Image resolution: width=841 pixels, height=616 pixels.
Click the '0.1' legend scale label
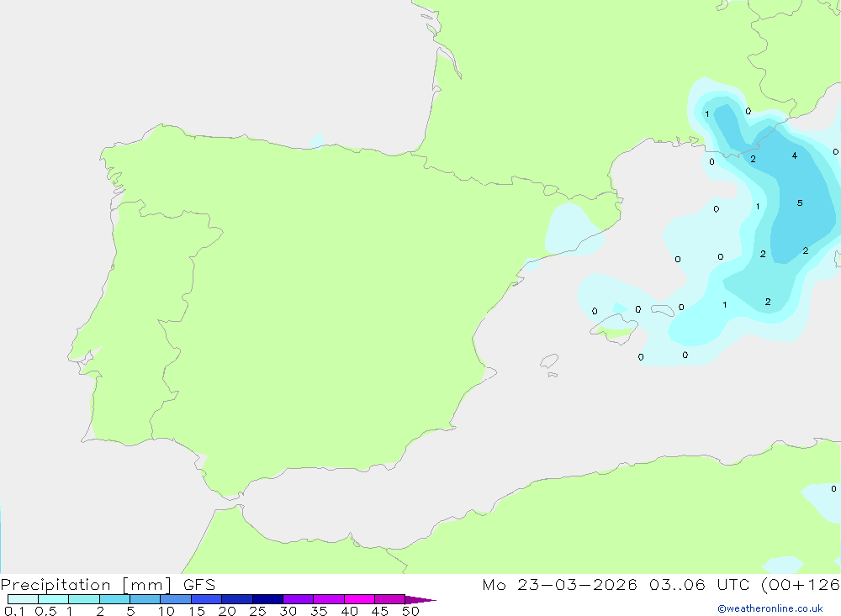(x=14, y=611)
